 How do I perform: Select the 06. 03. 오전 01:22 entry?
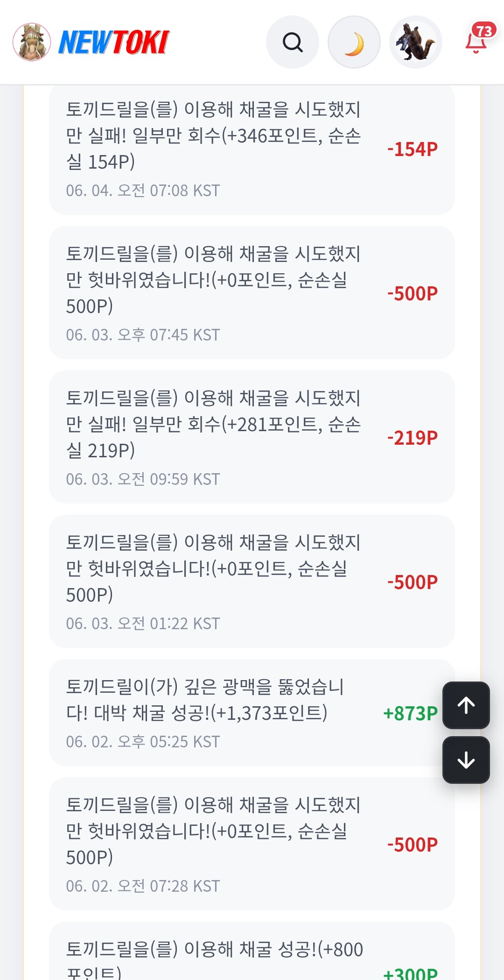click(x=252, y=582)
